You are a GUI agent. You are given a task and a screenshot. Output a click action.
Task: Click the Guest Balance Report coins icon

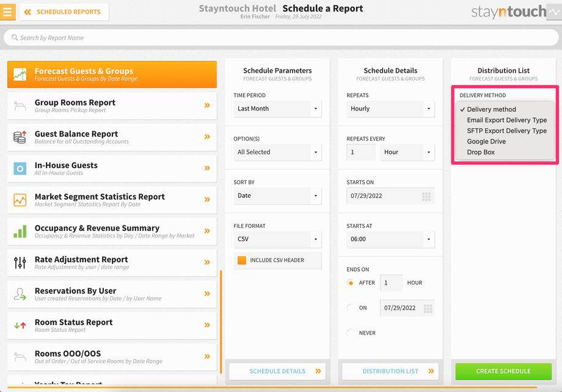pyautogui.click(x=20, y=137)
